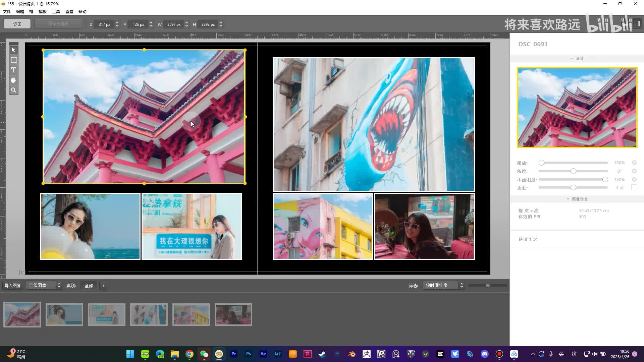The width and height of the screenshot is (644, 362).
Task: Open the 模板 menu
Action: point(43,11)
